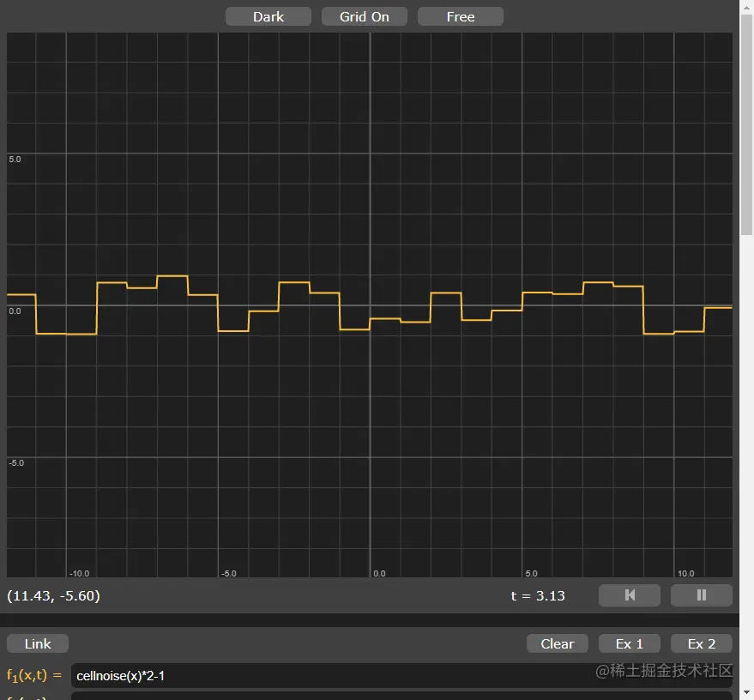
Task: Clear all formulas with the Clear button
Action: click(x=558, y=643)
